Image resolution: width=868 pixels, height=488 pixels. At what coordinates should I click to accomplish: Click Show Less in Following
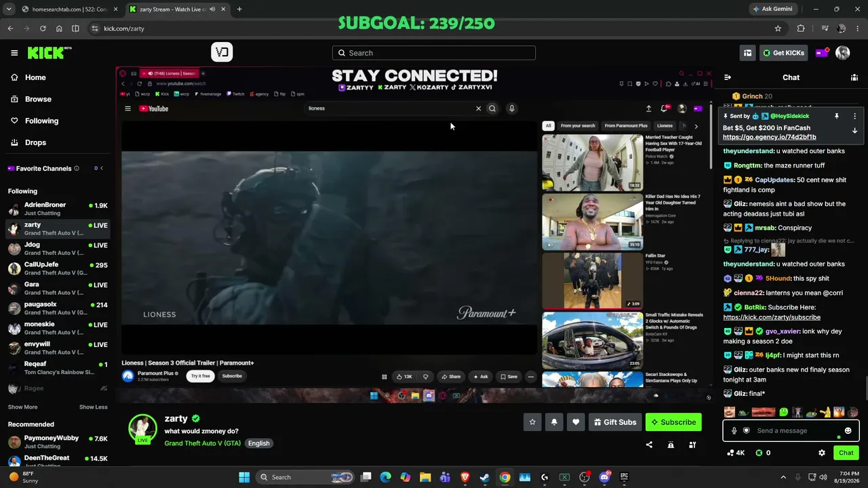click(93, 407)
